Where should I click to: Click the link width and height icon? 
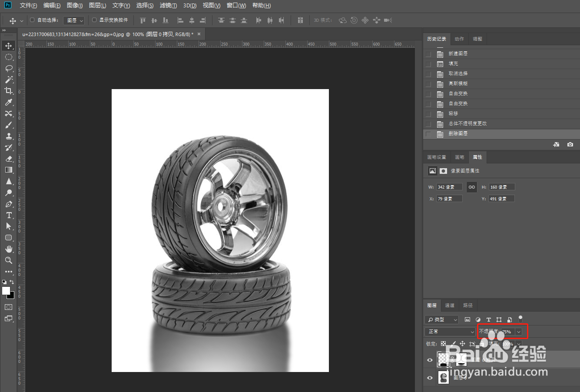[472, 187]
